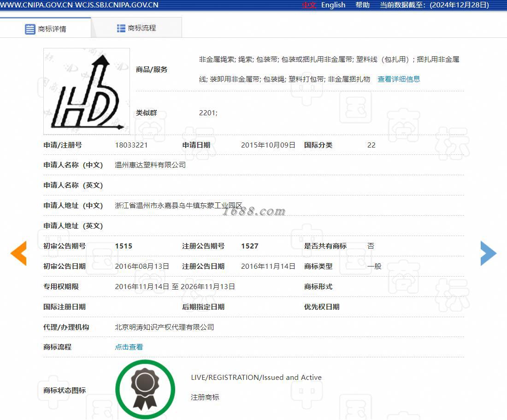Click the 后期指定日期 label

[x=203, y=307]
